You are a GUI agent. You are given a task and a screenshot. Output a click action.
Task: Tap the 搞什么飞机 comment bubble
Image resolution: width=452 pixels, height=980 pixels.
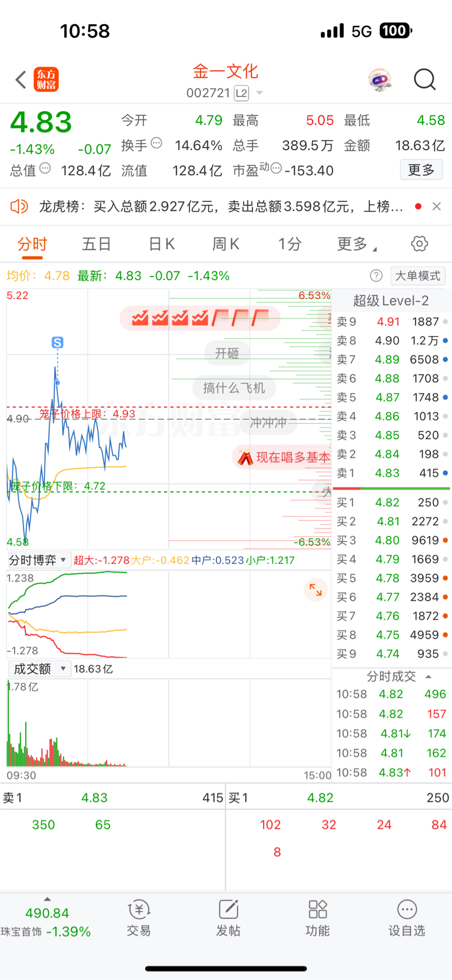234,388
